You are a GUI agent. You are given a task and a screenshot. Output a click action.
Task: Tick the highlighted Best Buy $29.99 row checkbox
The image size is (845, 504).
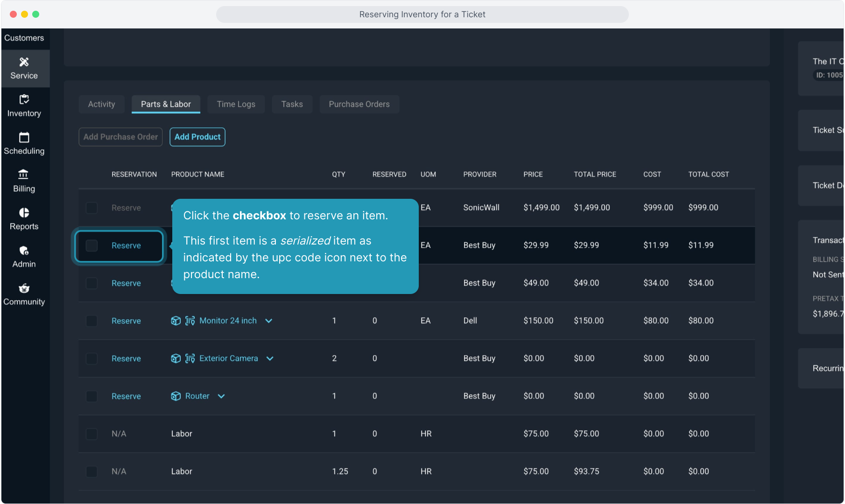click(x=92, y=245)
